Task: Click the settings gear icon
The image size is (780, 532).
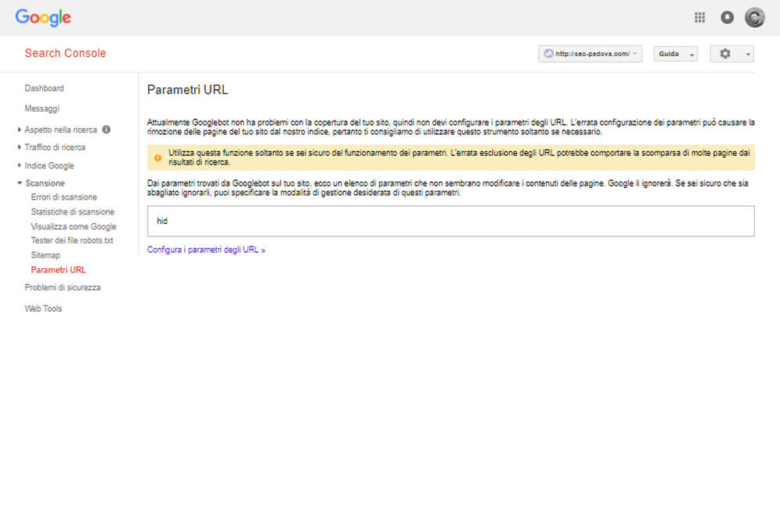Action: coord(725,54)
